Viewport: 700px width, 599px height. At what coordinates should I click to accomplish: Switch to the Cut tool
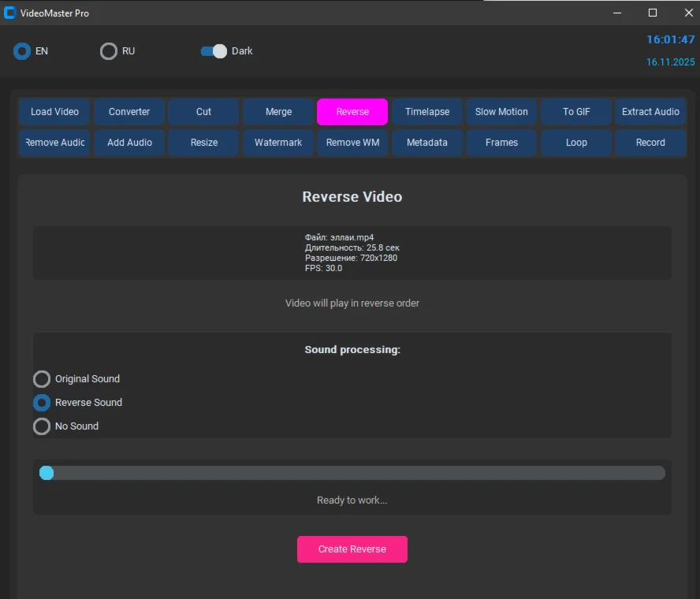point(203,112)
